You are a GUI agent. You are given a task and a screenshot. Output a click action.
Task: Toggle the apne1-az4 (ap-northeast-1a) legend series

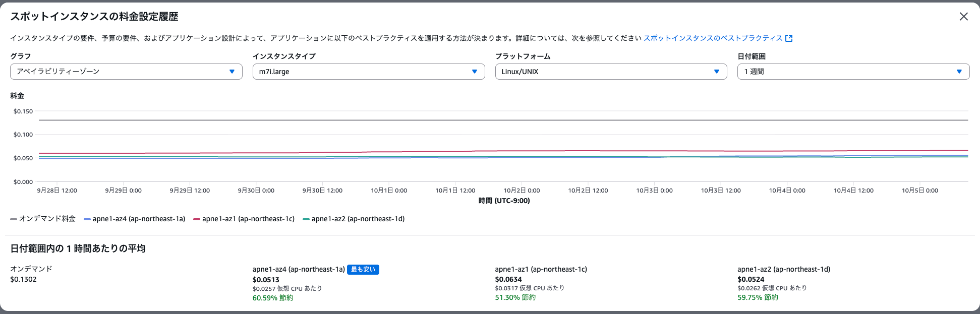click(135, 219)
